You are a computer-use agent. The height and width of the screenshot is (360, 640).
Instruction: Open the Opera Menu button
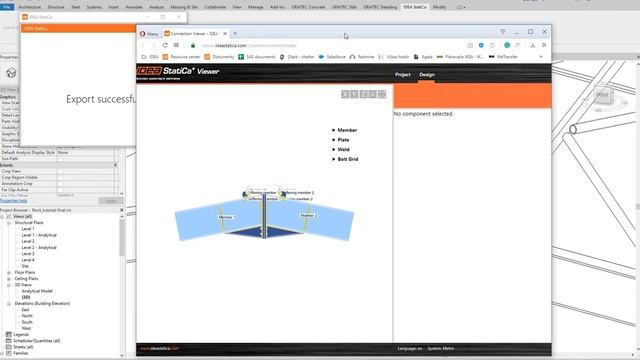click(149, 33)
